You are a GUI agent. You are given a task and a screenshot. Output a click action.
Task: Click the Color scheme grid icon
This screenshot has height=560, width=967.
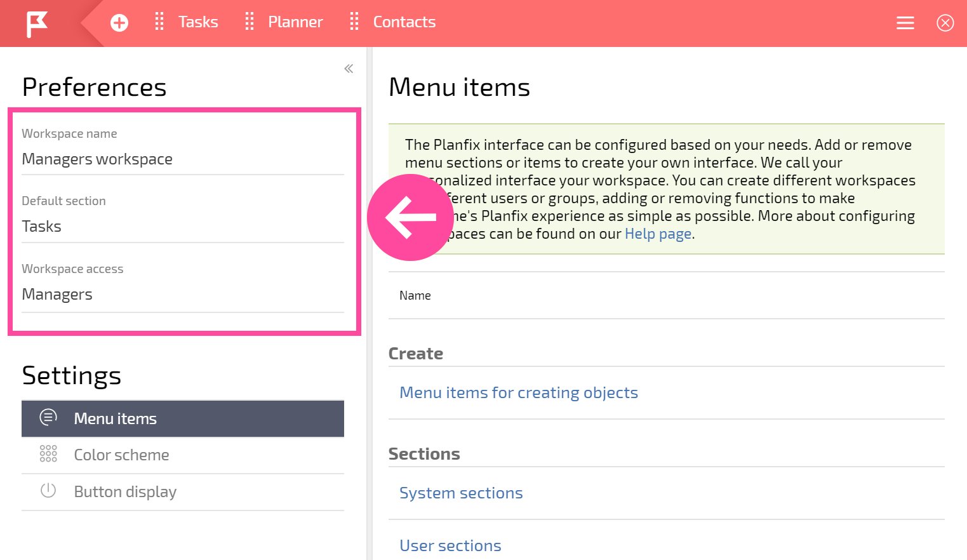coord(48,453)
